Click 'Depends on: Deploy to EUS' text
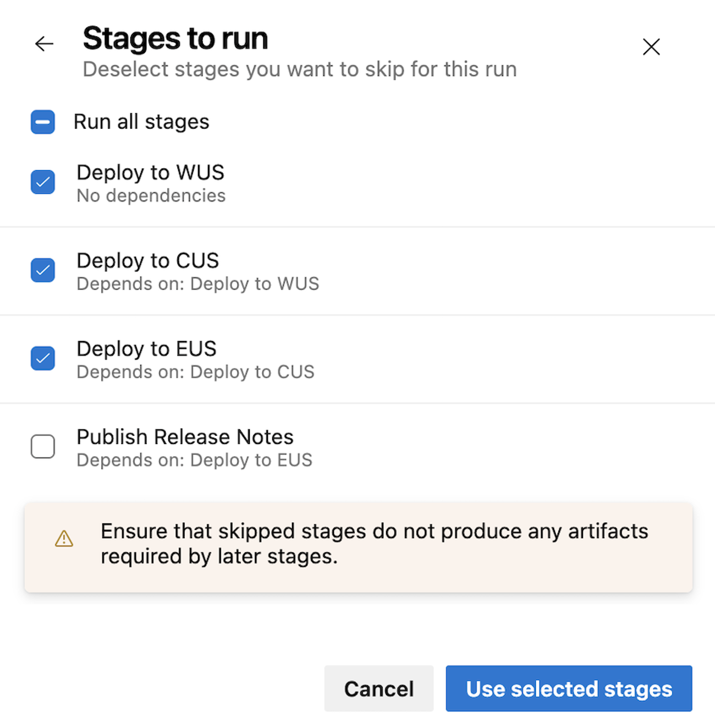Image resolution: width=715 pixels, height=728 pixels. pyautogui.click(x=194, y=459)
